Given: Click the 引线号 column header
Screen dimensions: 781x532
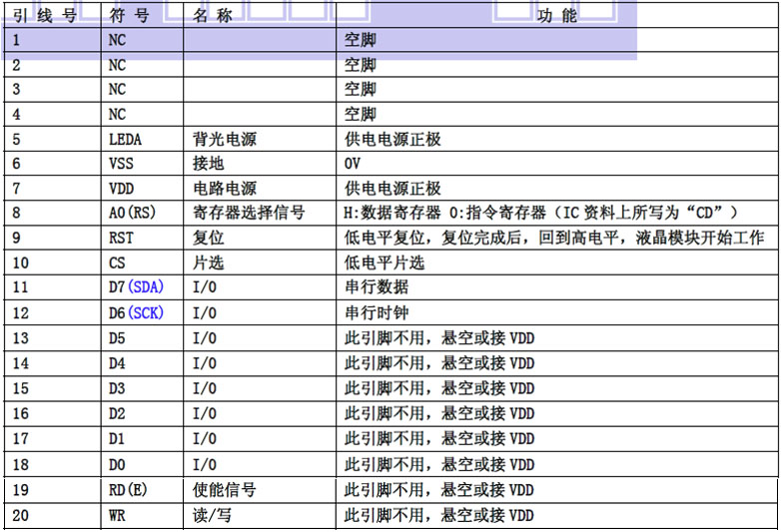Looking at the screenshot, I should tap(45, 16).
